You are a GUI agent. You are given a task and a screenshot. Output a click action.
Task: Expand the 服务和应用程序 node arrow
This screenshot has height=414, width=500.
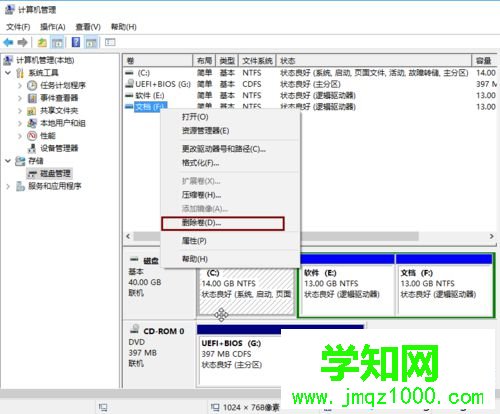pyautogui.click(x=8, y=186)
